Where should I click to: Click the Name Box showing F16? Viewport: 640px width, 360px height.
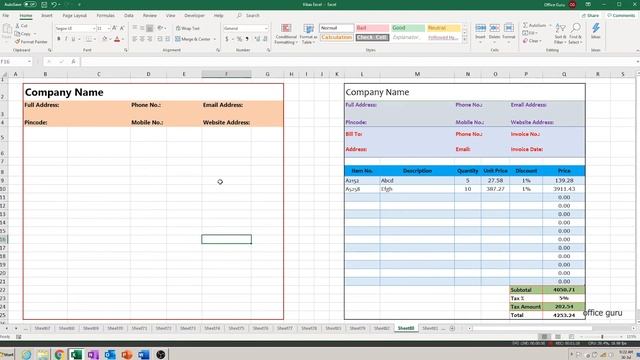(16, 62)
